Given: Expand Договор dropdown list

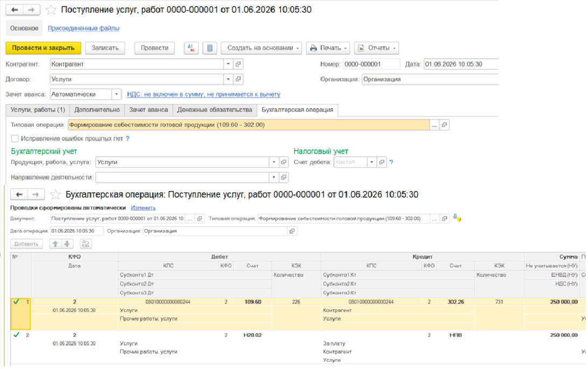Looking at the screenshot, I should (228, 79).
